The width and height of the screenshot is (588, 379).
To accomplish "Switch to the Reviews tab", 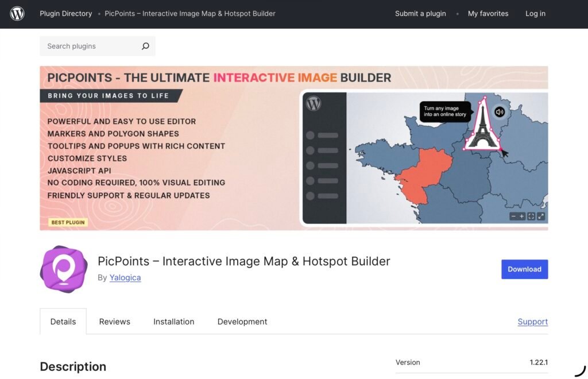I will (x=115, y=322).
